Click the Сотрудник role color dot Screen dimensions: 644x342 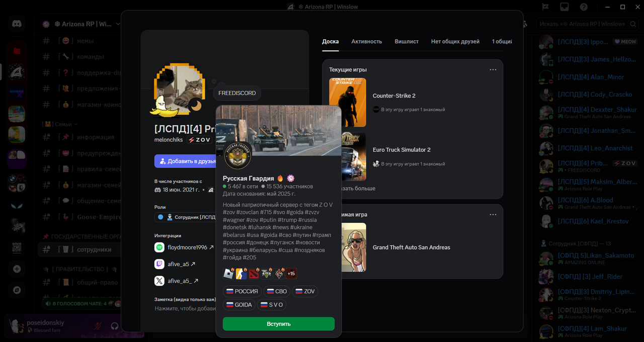tap(160, 217)
